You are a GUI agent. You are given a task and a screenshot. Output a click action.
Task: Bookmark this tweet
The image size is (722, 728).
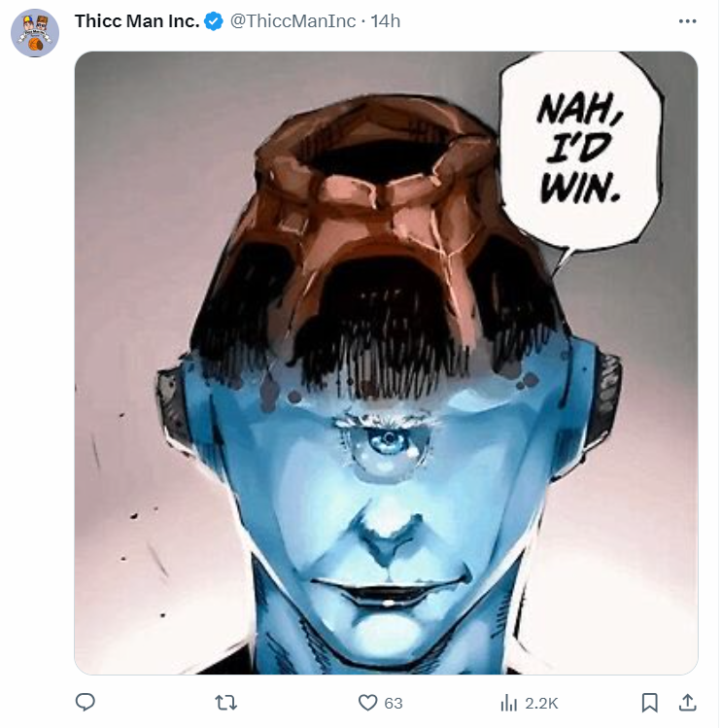click(649, 702)
